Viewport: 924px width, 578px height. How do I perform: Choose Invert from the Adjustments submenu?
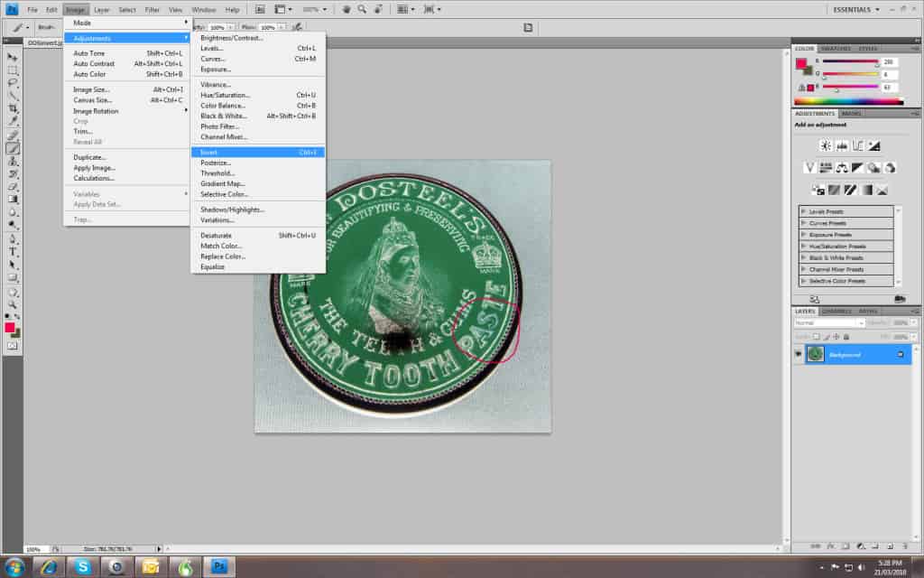[x=257, y=152]
